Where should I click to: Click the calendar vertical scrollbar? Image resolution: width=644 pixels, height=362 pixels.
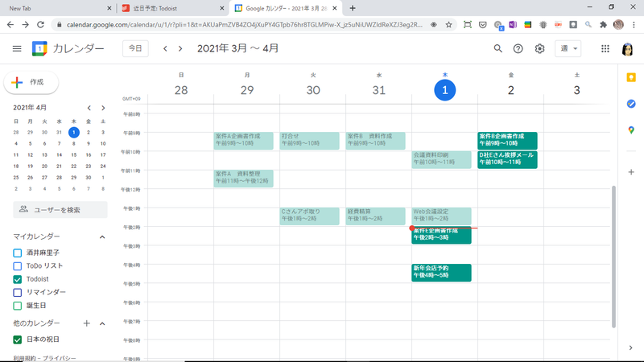(x=613, y=257)
